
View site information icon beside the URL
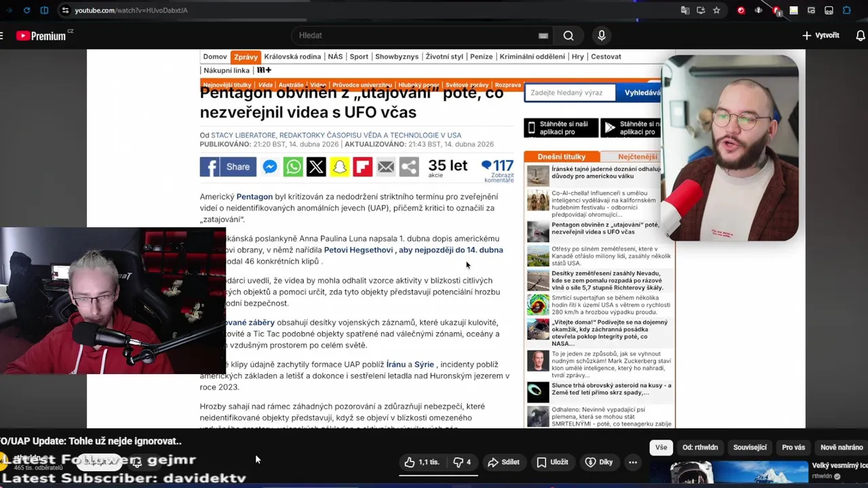pos(65,10)
